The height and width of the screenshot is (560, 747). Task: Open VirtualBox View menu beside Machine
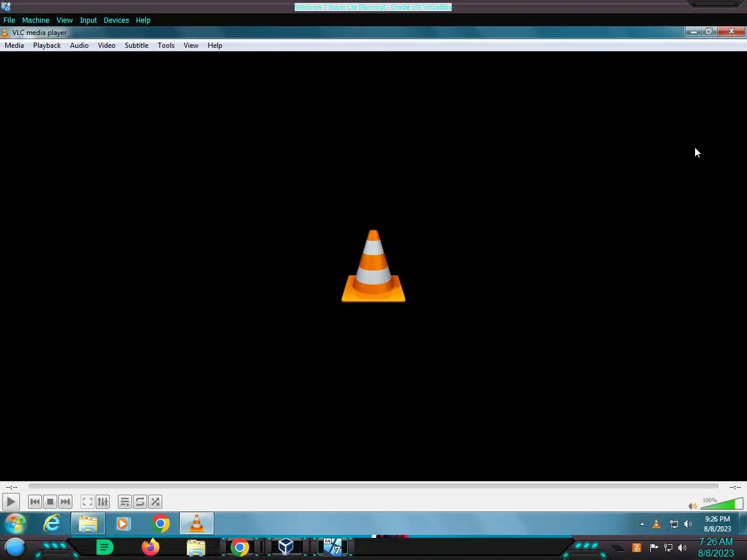65,20
